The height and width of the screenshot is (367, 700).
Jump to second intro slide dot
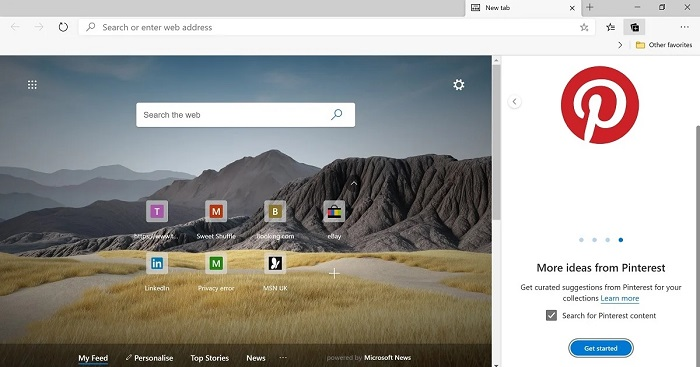point(595,240)
